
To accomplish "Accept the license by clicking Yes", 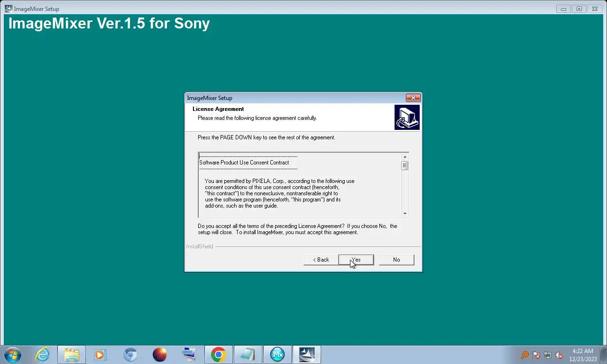I will 356,260.
